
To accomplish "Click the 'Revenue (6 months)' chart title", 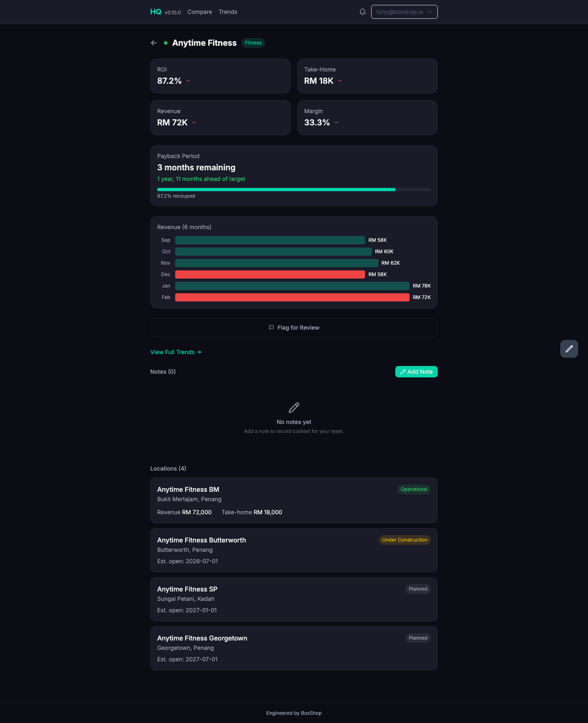I will 184,227.
